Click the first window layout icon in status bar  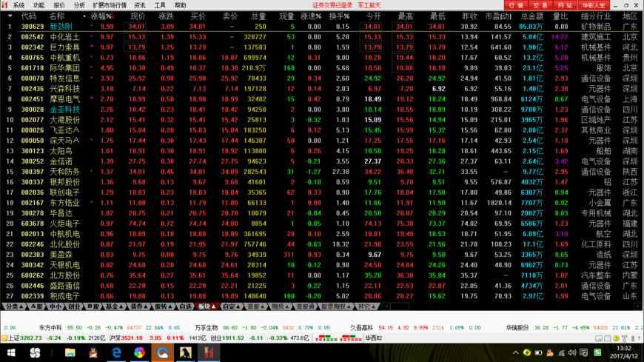(599, 338)
